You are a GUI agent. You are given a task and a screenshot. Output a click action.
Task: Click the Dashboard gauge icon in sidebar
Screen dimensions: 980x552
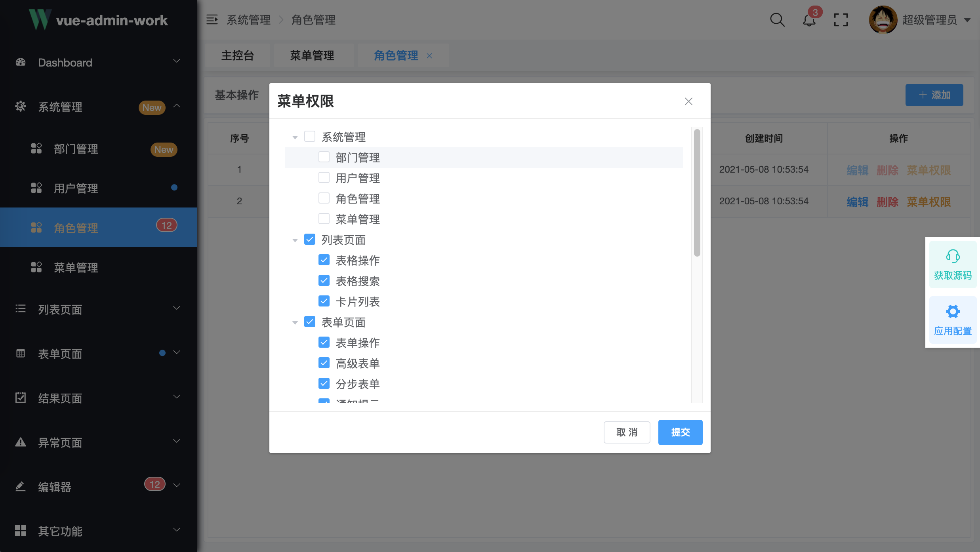[21, 62]
